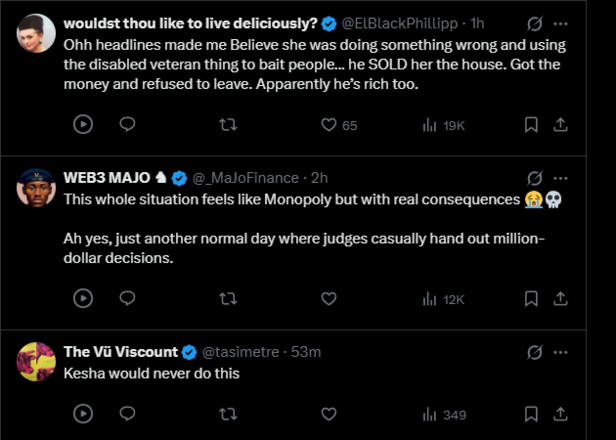Play audio on the WEB3 MAJO tweet
Screen dimensions: 616x440
tap(84, 298)
